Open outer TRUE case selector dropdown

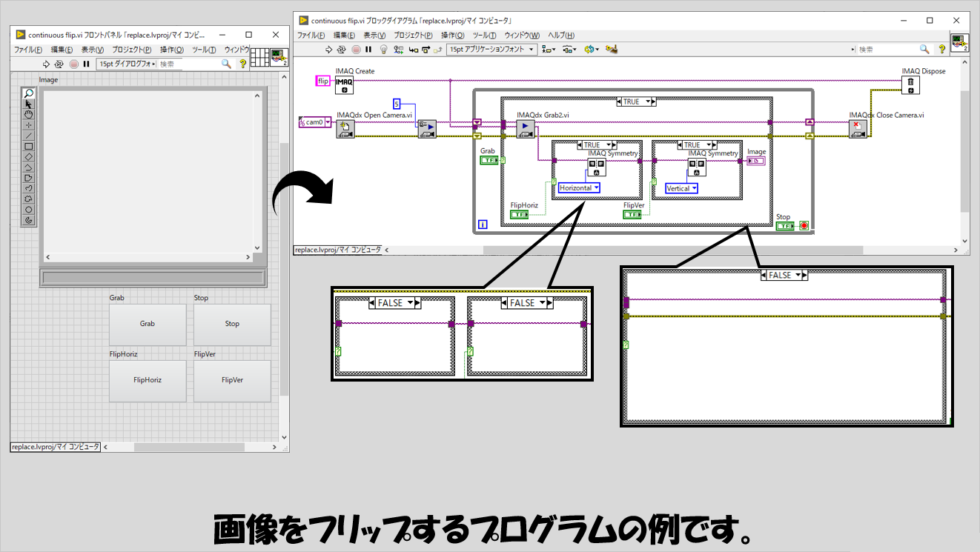coord(649,102)
